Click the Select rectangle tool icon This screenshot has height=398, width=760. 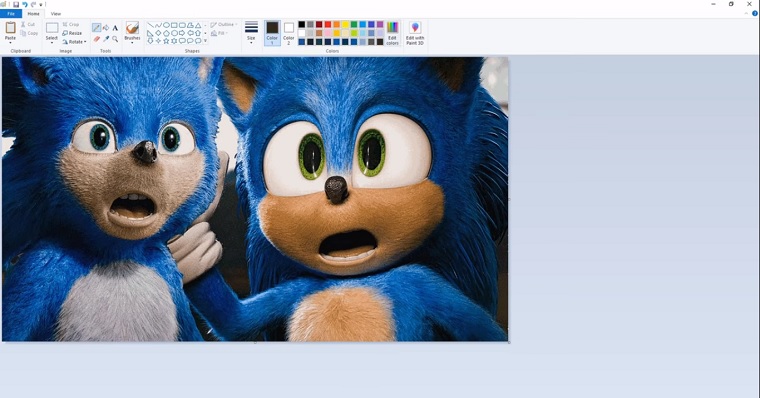tap(52, 28)
